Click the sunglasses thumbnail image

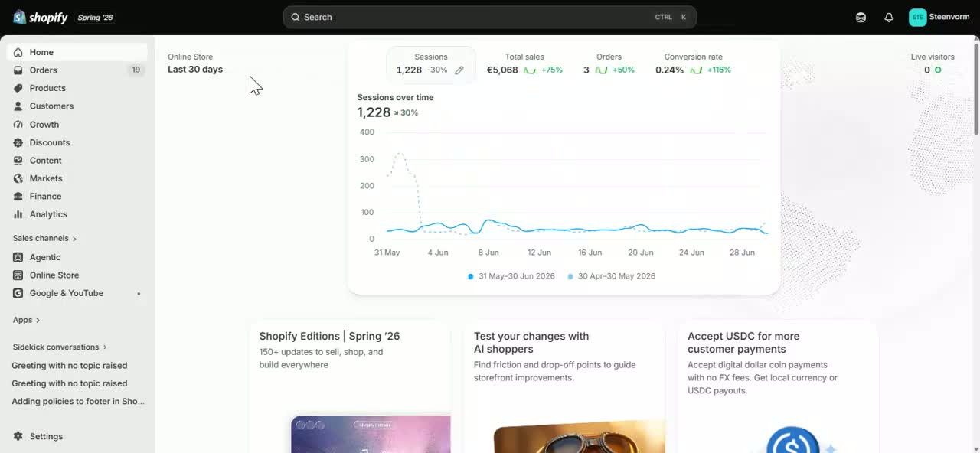579,436
